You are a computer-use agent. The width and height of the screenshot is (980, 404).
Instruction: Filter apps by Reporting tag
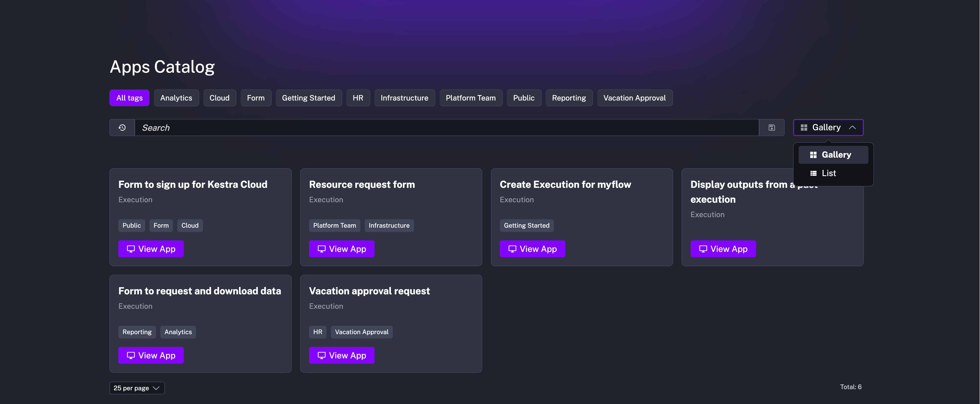pyautogui.click(x=569, y=98)
